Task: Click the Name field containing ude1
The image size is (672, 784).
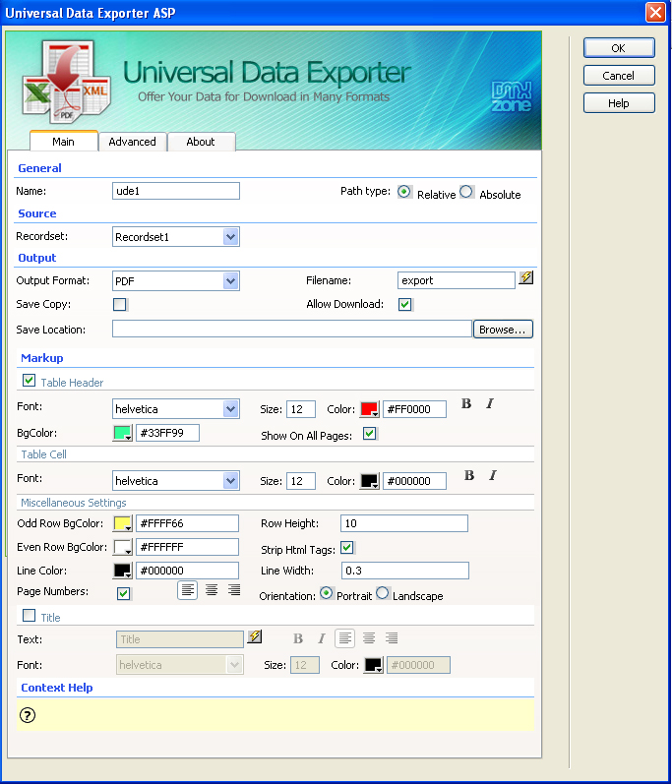Action: coord(176,191)
